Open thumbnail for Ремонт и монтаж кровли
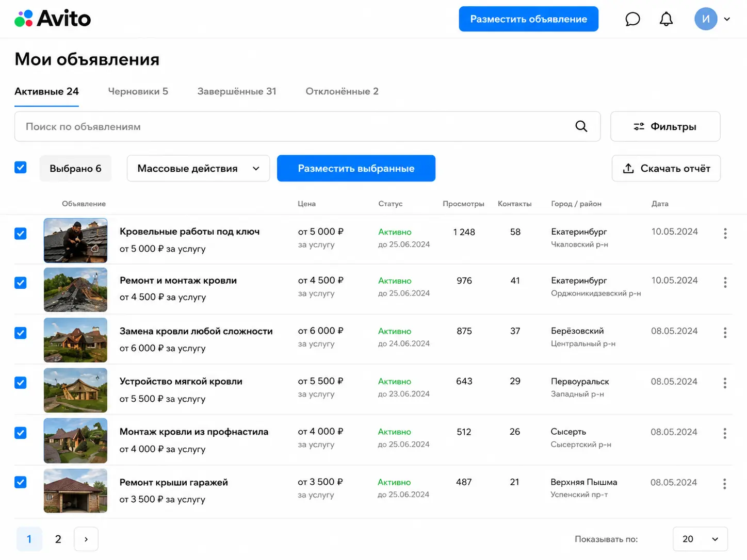The width and height of the screenshot is (747, 560). click(x=75, y=289)
